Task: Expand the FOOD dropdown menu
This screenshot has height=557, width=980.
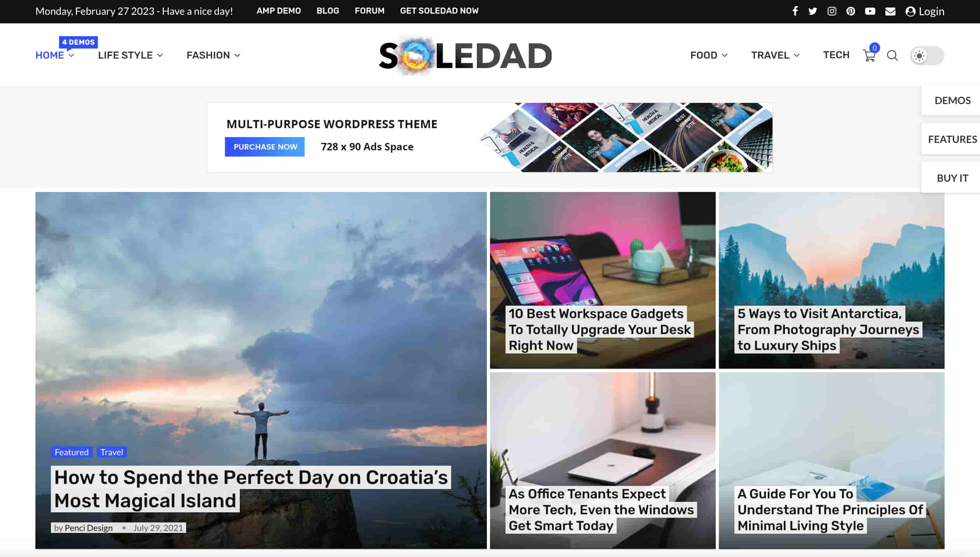Action: pos(709,54)
